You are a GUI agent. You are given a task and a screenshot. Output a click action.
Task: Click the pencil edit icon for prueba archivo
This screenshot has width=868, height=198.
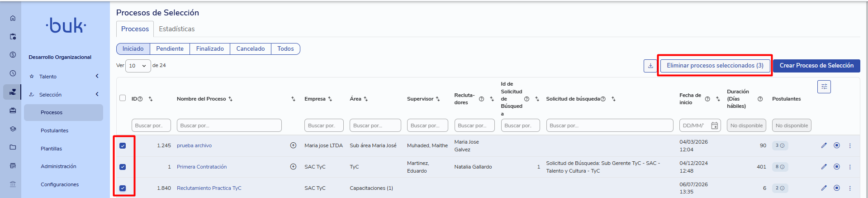pyautogui.click(x=824, y=145)
